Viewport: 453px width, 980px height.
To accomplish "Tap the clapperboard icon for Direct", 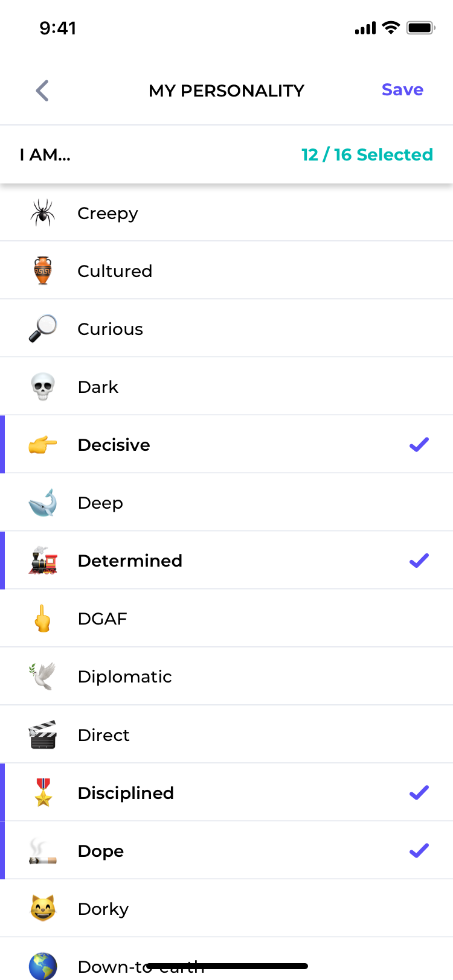I will point(43,734).
